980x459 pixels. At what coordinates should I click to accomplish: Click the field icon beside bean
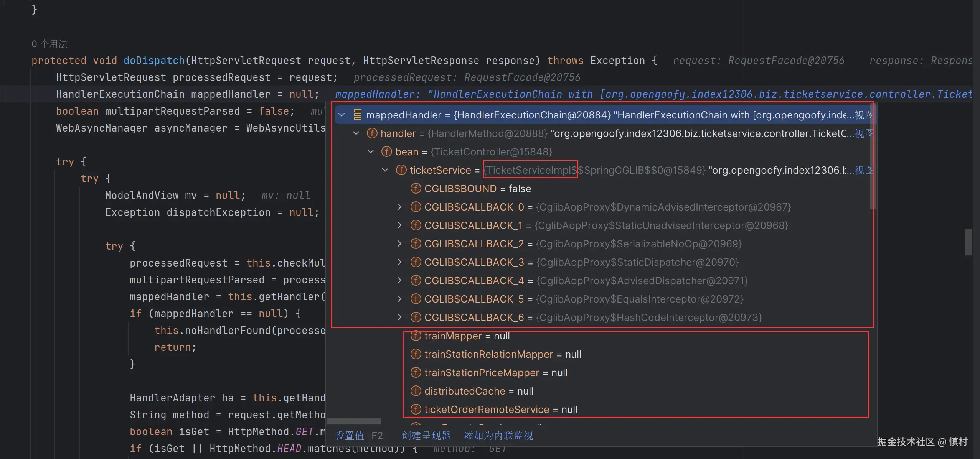(x=386, y=151)
